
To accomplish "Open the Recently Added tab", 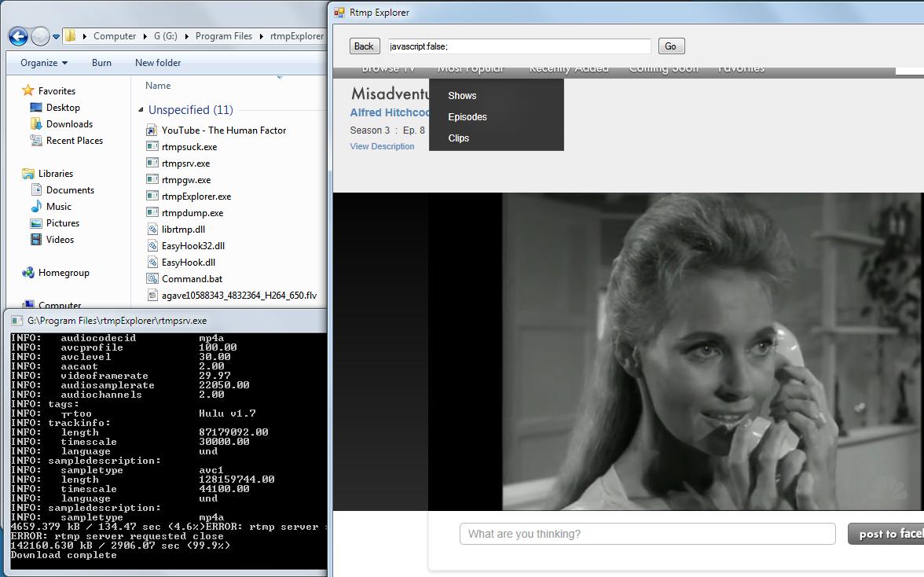I will (x=569, y=69).
